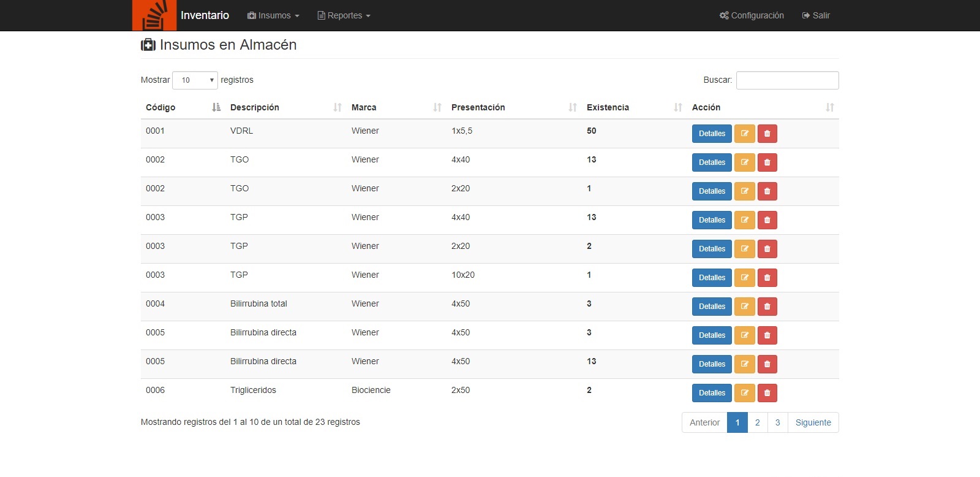Image resolution: width=980 pixels, height=477 pixels.
Task: Sort the table by Existencia column
Action: click(x=635, y=107)
